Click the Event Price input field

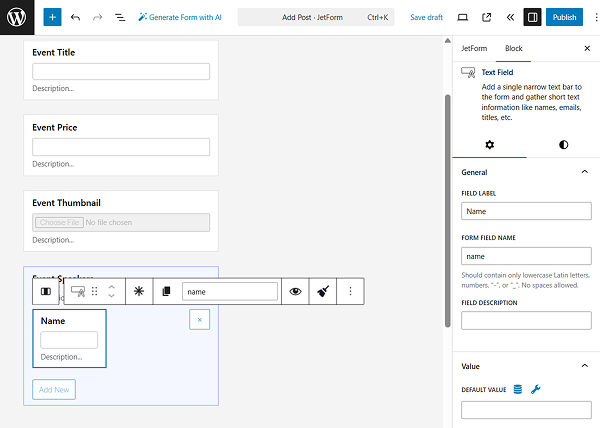pos(121,147)
